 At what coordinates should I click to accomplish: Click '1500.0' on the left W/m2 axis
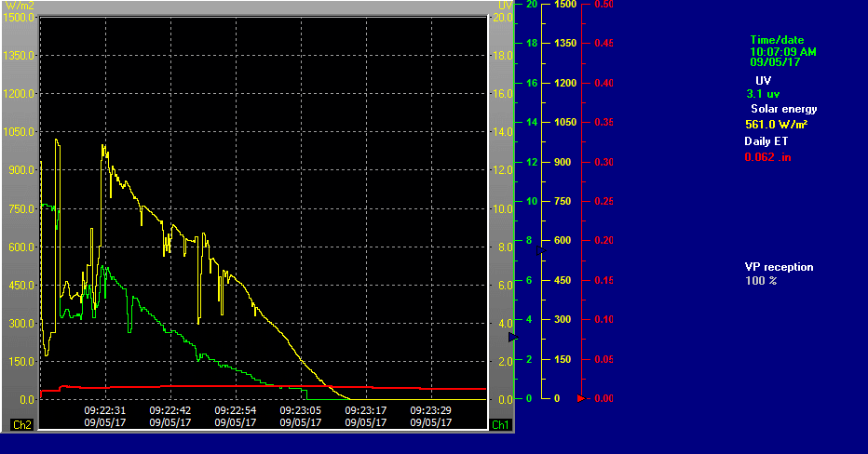19,17
